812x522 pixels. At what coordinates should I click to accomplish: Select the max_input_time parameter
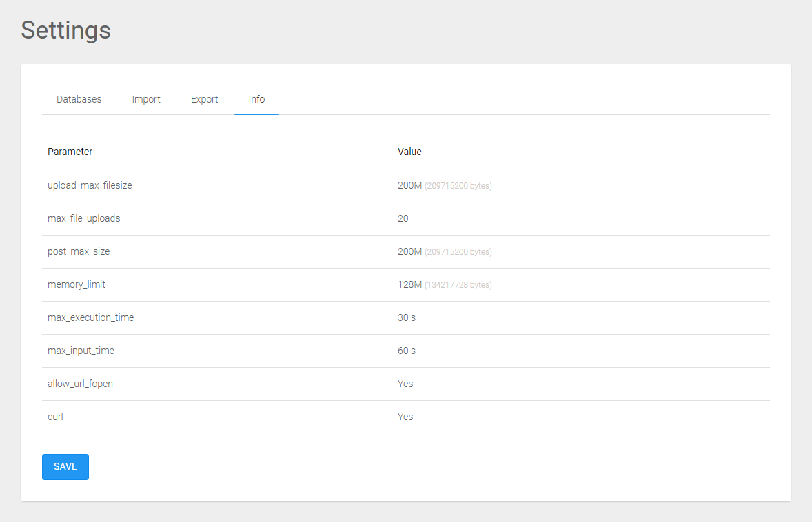81,351
